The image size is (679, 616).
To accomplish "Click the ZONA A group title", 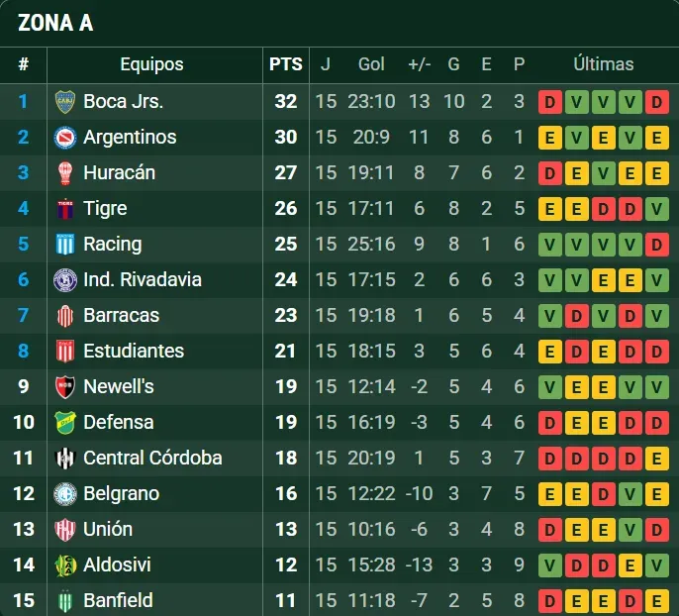I will (55, 23).
